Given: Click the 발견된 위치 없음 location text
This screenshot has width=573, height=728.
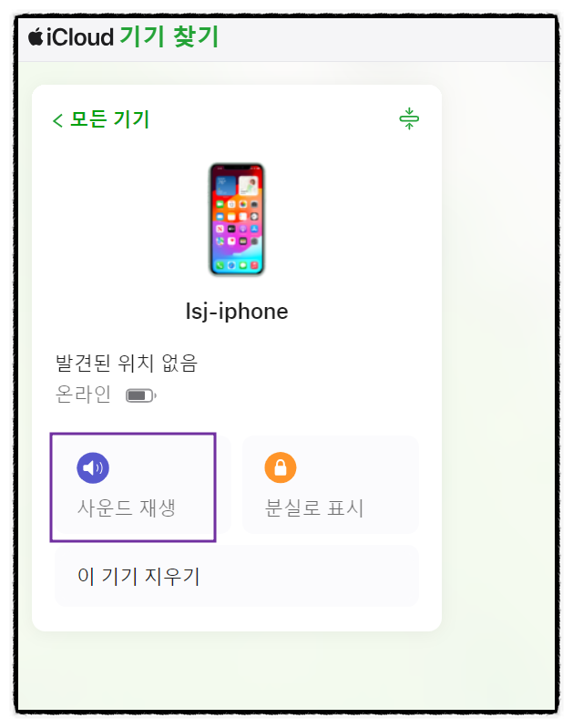Looking at the screenshot, I should tap(127, 363).
